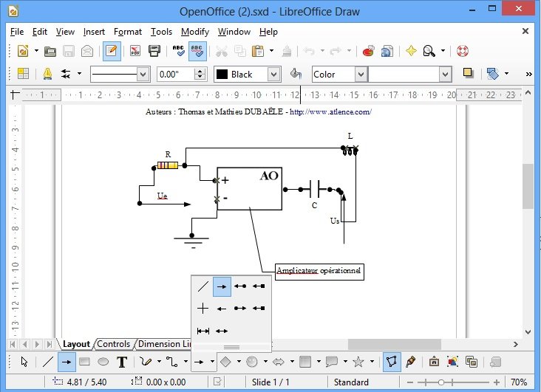Open the Basic Shapes dropdown arrow
The width and height of the screenshot is (541, 392).
pyautogui.click(x=239, y=362)
